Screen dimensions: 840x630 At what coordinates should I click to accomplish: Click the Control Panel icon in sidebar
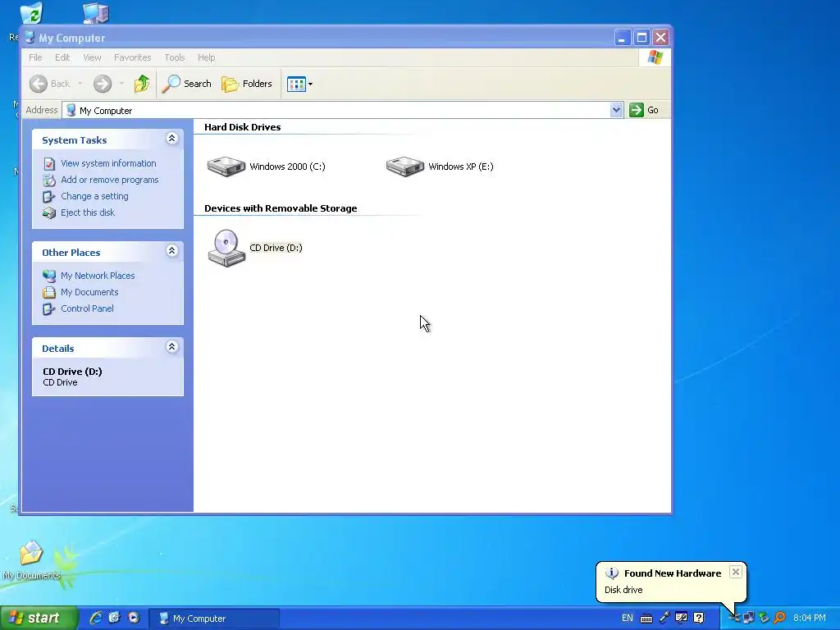click(49, 308)
